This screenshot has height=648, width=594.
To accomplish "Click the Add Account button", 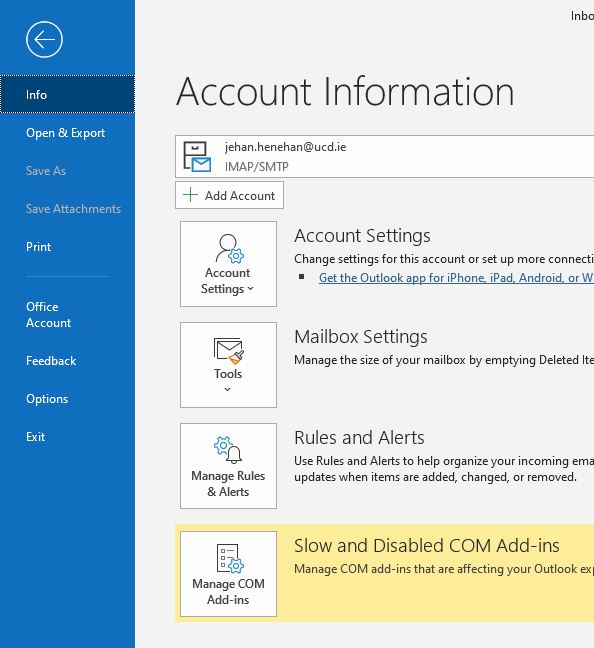I will pos(229,195).
